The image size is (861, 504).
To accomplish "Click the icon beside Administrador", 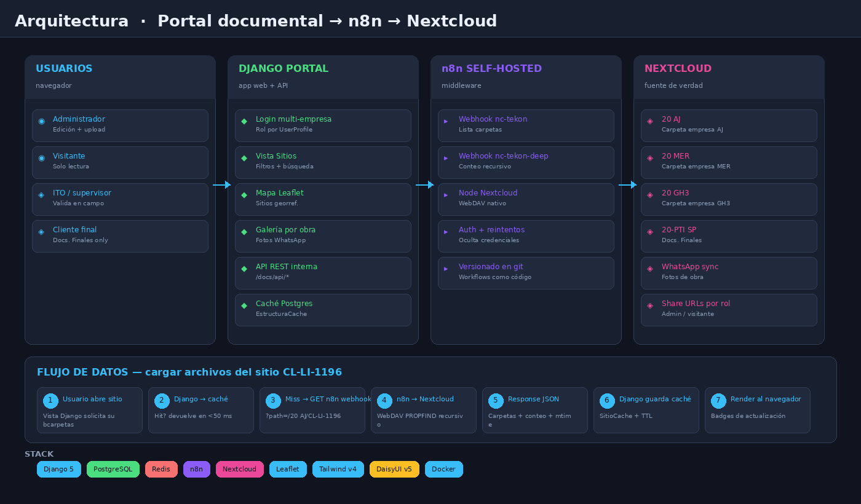I will pos(41,121).
